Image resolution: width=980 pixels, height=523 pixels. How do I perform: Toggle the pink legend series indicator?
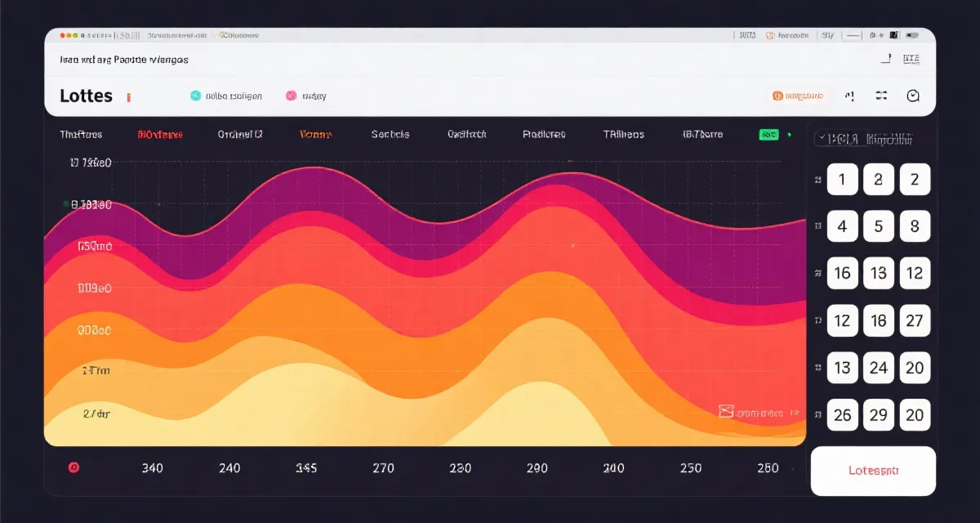pyautogui.click(x=291, y=96)
